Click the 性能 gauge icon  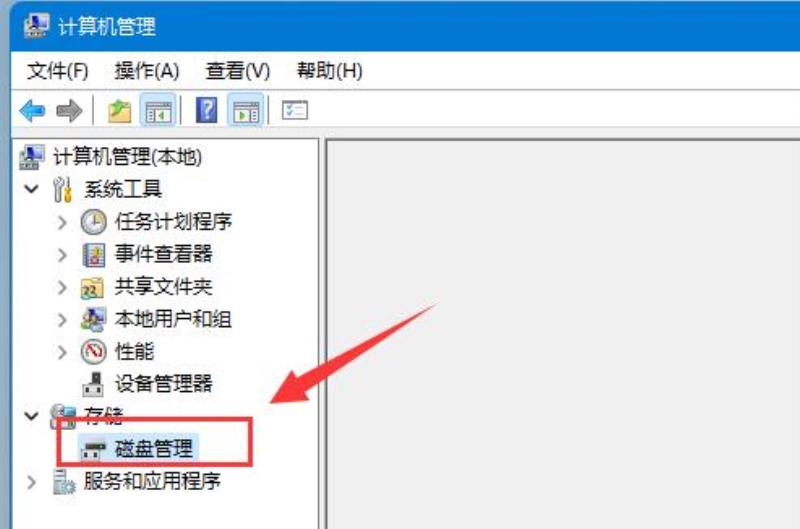click(x=93, y=351)
